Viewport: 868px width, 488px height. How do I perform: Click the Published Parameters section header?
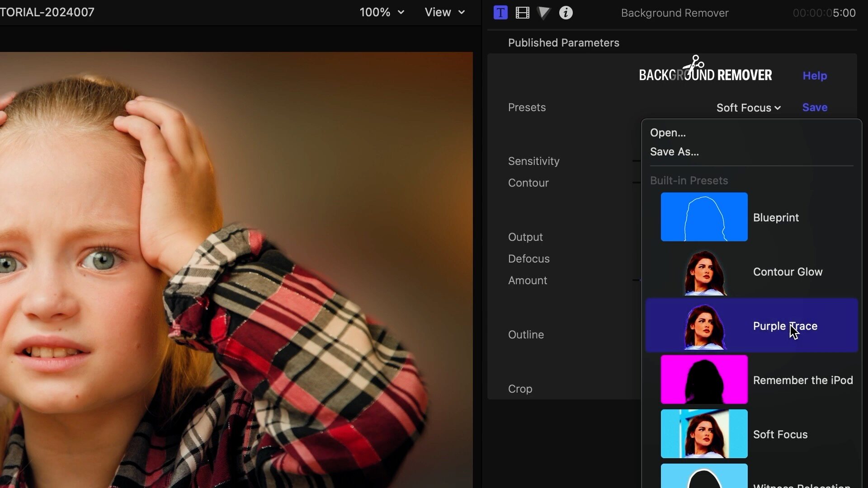pyautogui.click(x=563, y=43)
